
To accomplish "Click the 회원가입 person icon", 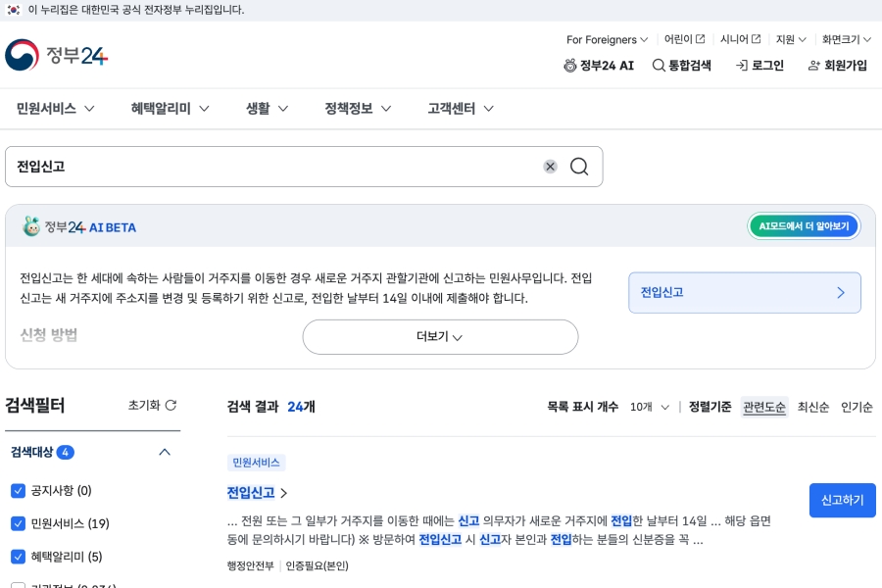I will click(813, 66).
